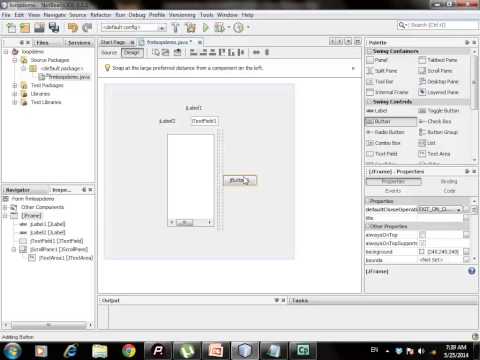Run the project with green arrow
This screenshot has height=360, width=480.
[206, 28]
